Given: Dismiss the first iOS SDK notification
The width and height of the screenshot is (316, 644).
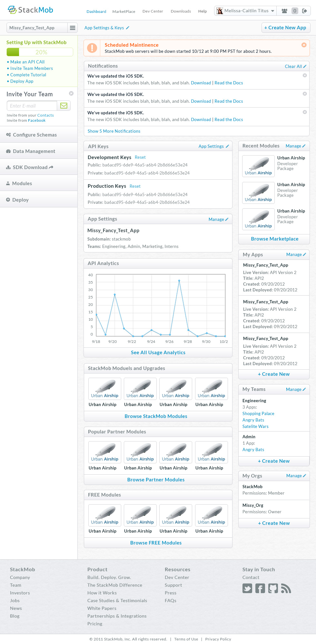Looking at the screenshot, I should (x=305, y=75).
